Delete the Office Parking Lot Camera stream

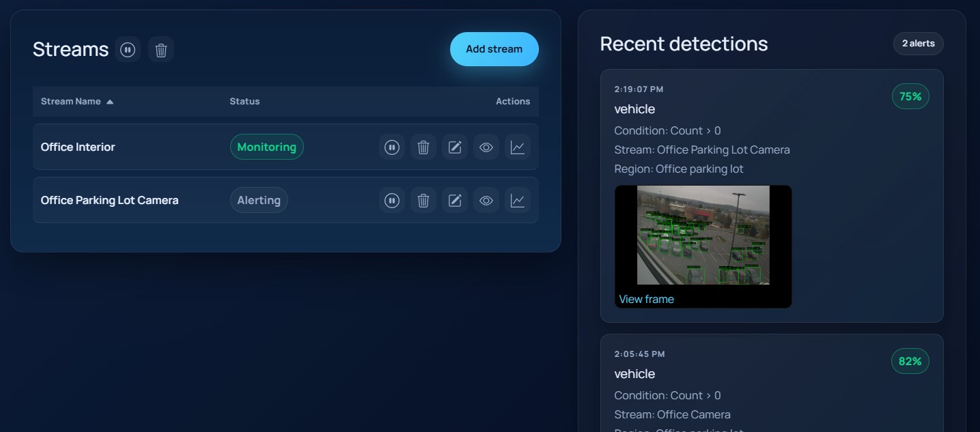[x=423, y=200]
